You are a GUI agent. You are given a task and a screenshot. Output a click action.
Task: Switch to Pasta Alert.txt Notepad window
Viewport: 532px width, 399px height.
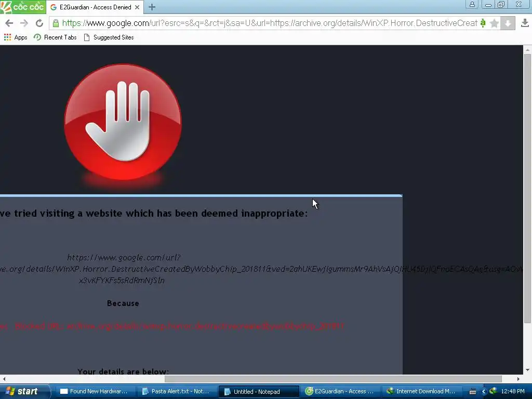click(176, 391)
